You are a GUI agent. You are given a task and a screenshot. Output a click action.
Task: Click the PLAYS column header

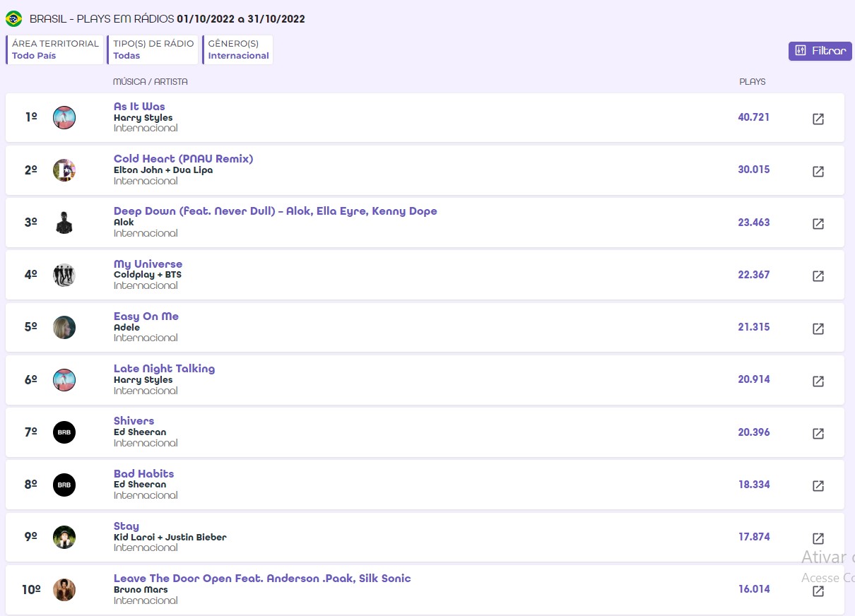(x=753, y=82)
